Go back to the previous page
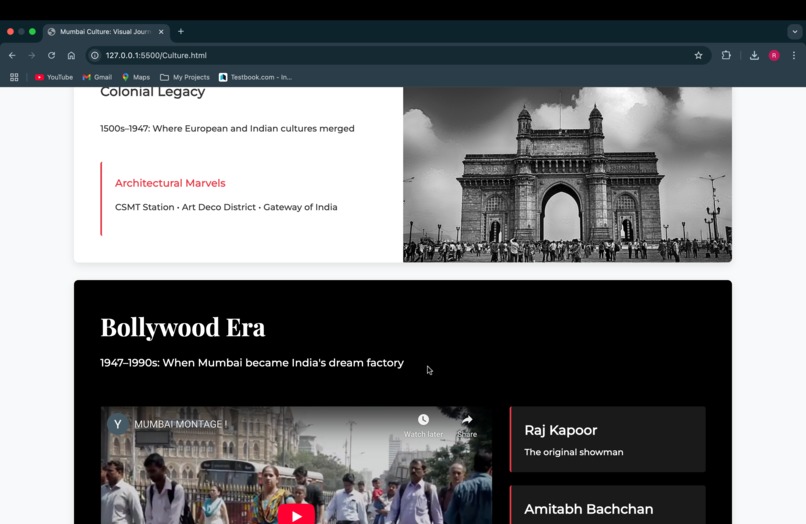 point(12,56)
